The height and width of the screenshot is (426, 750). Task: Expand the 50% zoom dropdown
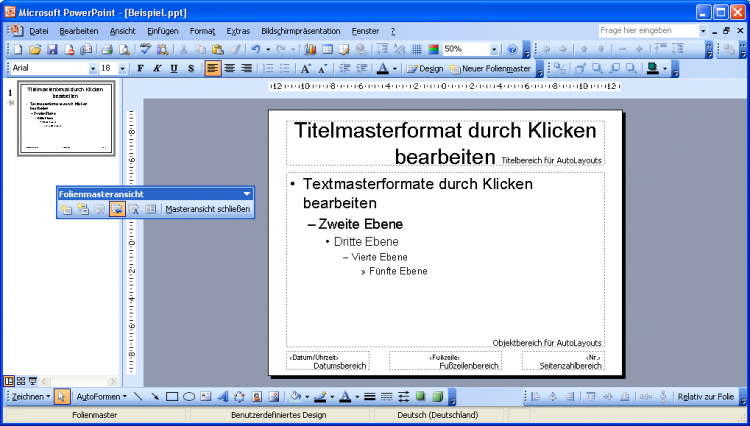point(494,49)
